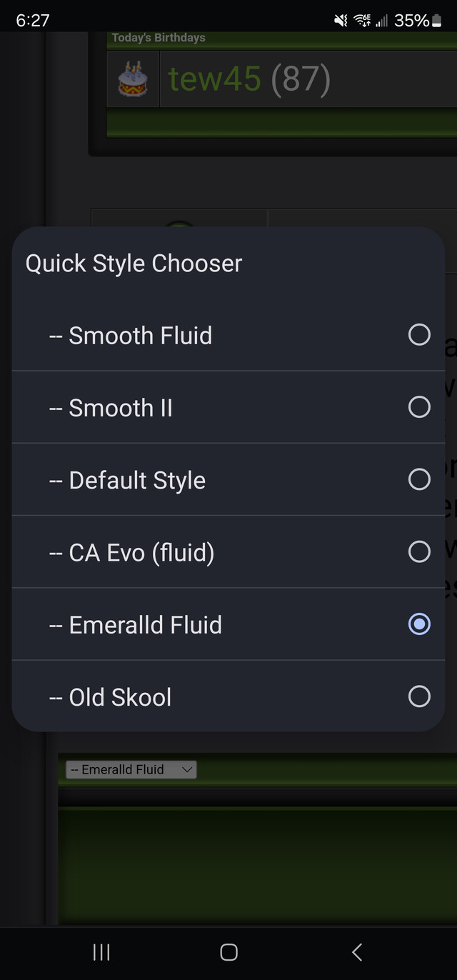Tap the battery status icon
Screen dimensions: 457x980
tap(437, 21)
